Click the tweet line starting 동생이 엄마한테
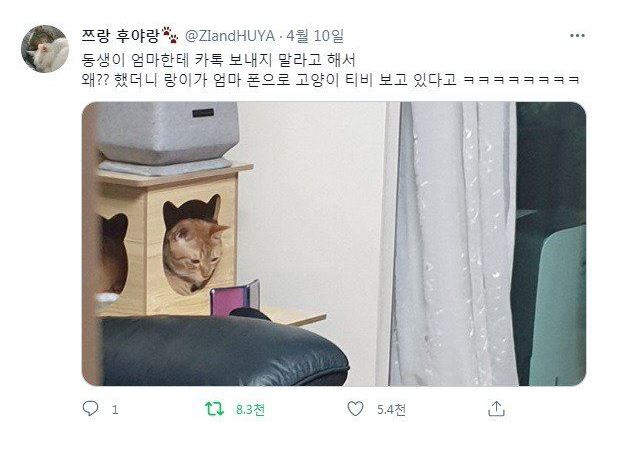618x466 pixels. coord(218,60)
